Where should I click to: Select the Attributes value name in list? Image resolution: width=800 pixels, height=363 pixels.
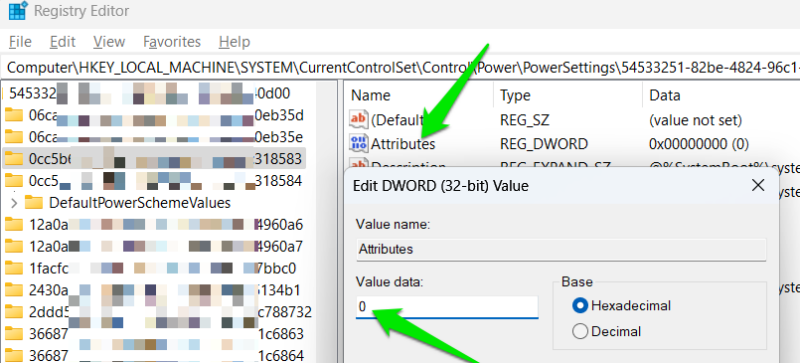403,144
